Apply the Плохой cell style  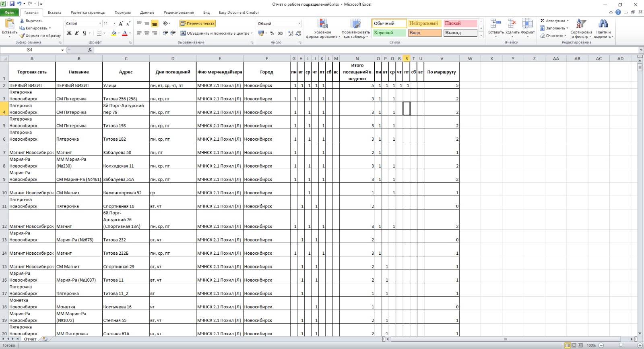click(x=460, y=23)
